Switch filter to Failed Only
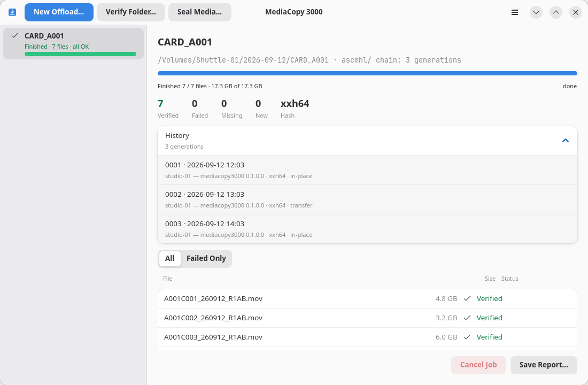Image resolution: width=588 pixels, height=385 pixels. click(x=206, y=259)
